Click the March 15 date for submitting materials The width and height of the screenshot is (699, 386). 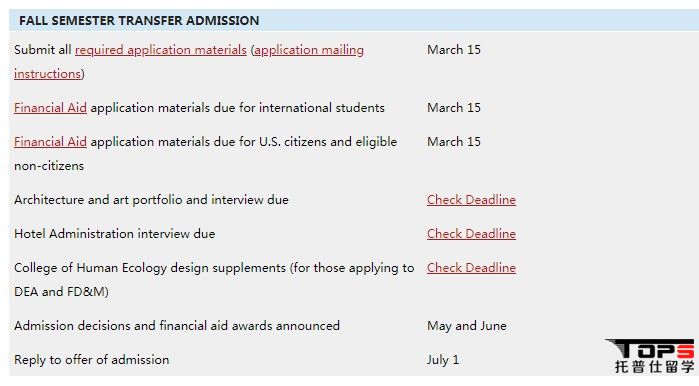[x=454, y=49]
